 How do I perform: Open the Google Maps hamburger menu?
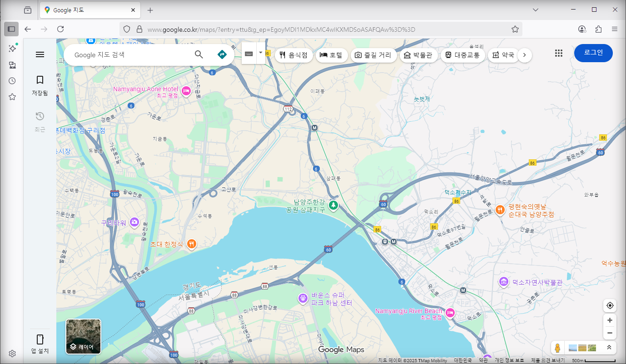(40, 54)
